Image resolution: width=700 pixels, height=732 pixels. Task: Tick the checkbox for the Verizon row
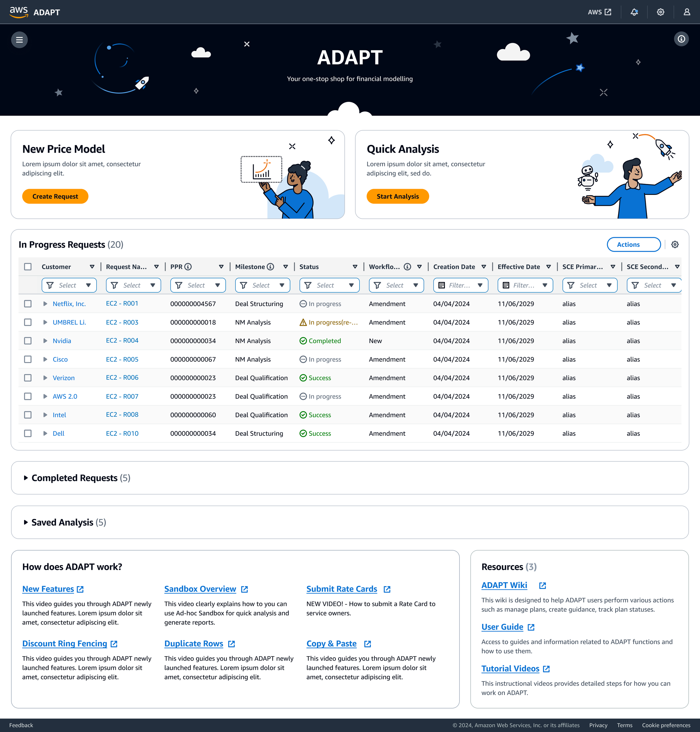pos(28,378)
